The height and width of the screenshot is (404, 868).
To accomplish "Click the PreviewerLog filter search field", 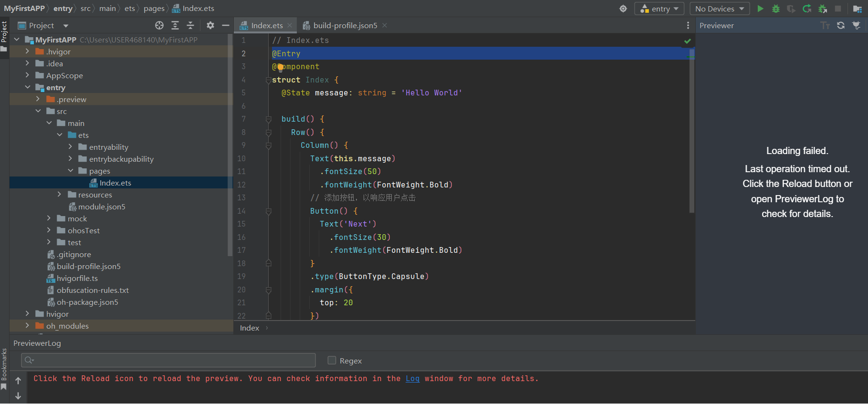I will tap(168, 360).
